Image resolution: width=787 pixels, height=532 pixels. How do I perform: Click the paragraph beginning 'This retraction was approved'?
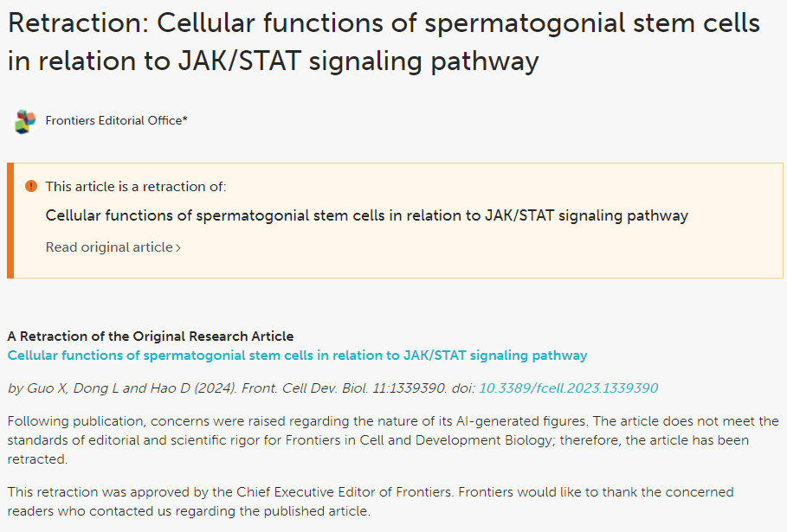(371, 502)
